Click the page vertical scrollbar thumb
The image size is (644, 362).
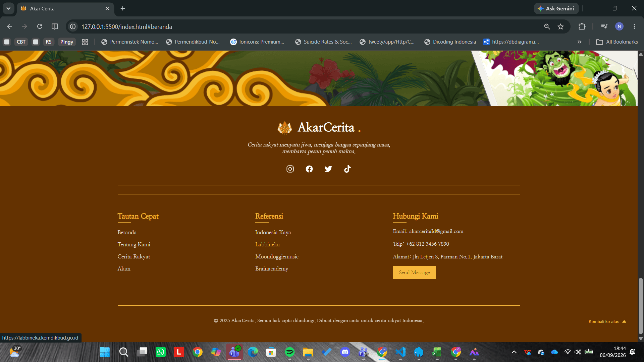[641, 306]
